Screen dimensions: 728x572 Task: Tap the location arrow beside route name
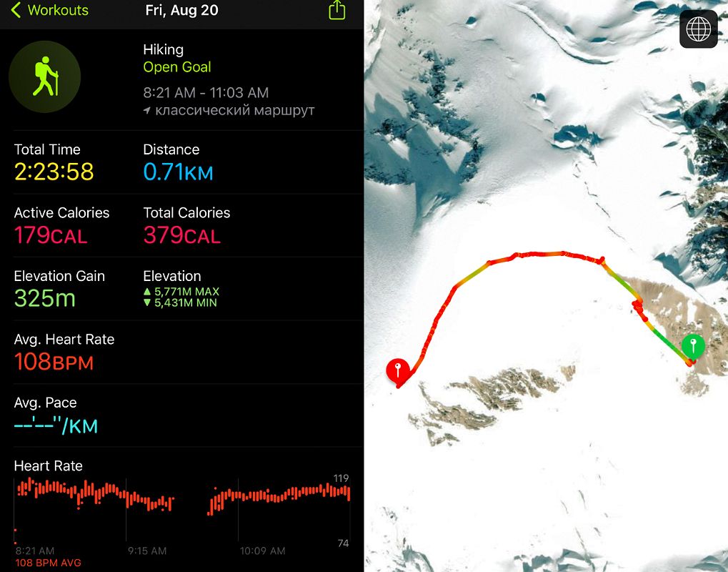click(x=147, y=111)
